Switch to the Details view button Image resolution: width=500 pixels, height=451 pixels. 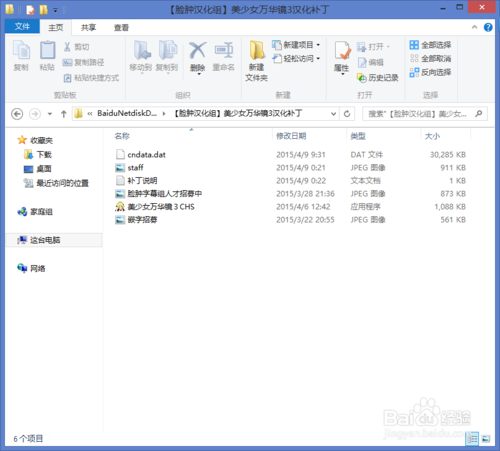(472, 439)
